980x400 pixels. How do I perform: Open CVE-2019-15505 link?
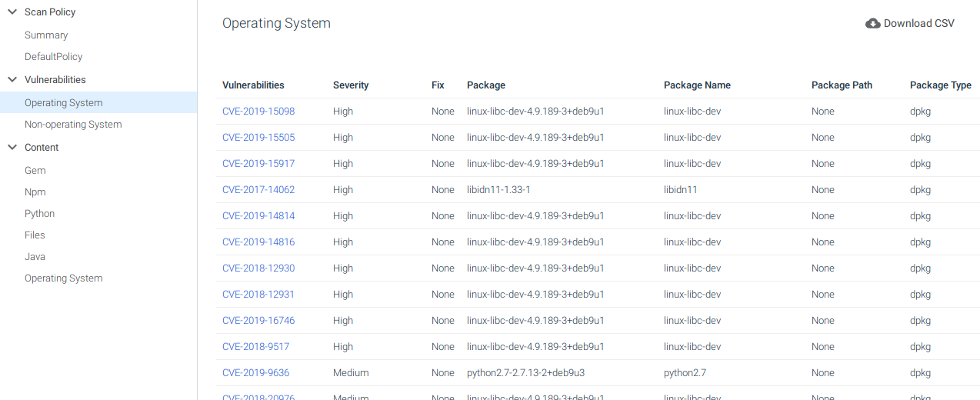click(x=258, y=138)
